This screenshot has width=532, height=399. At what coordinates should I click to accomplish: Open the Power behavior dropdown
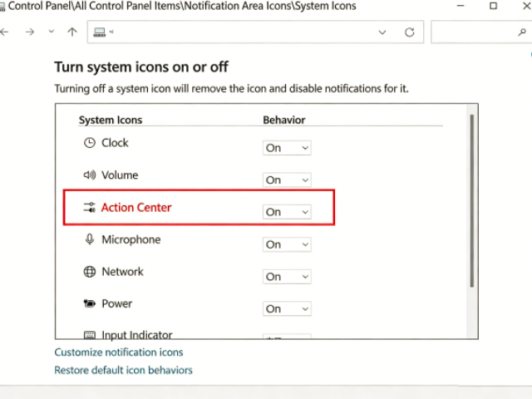287,308
